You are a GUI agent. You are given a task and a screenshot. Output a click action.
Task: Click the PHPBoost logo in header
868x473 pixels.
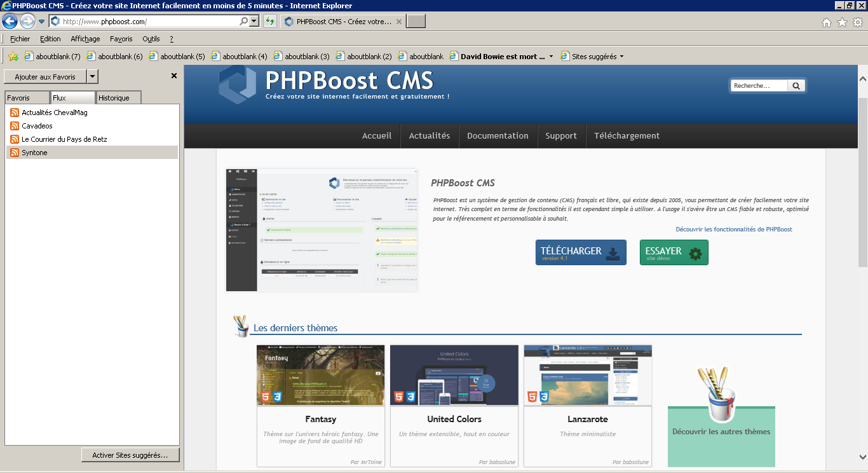(237, 85)
